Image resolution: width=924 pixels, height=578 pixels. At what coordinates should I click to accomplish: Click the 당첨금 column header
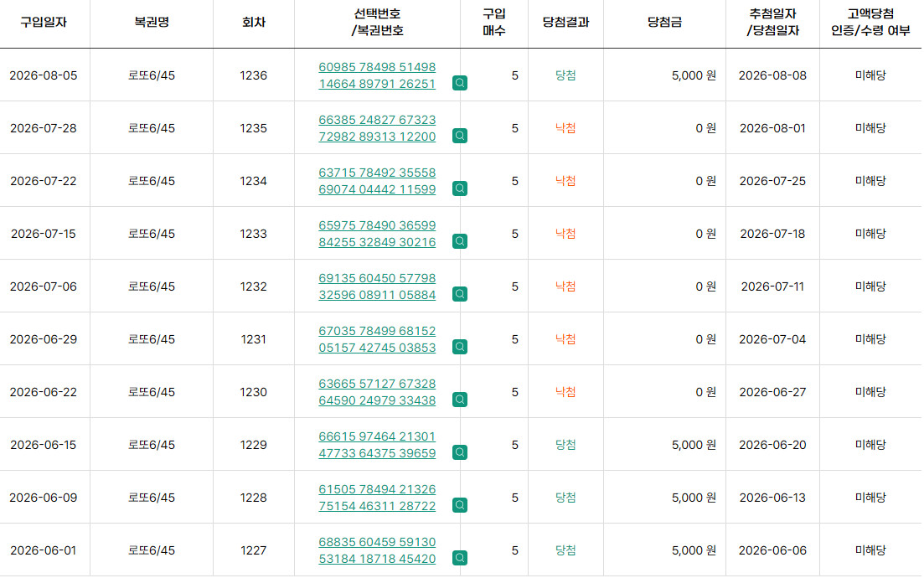(x=664, y=23)
